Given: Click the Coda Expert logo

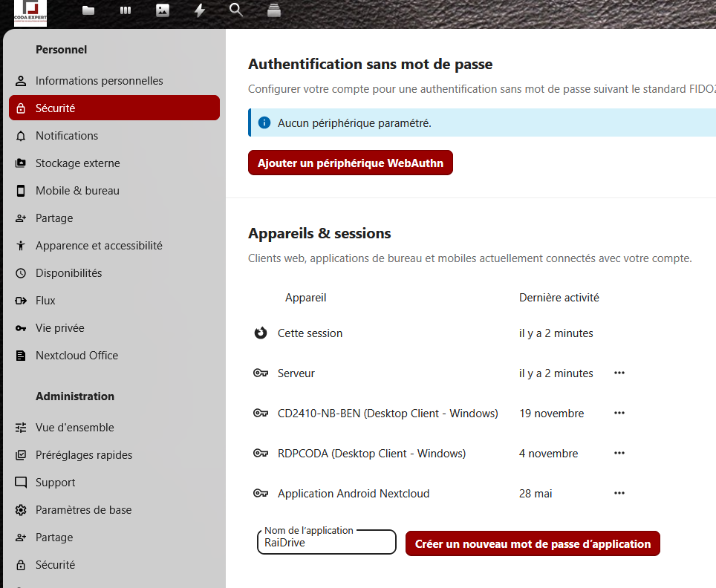Looking at the screenshot, I should (30, 13).
